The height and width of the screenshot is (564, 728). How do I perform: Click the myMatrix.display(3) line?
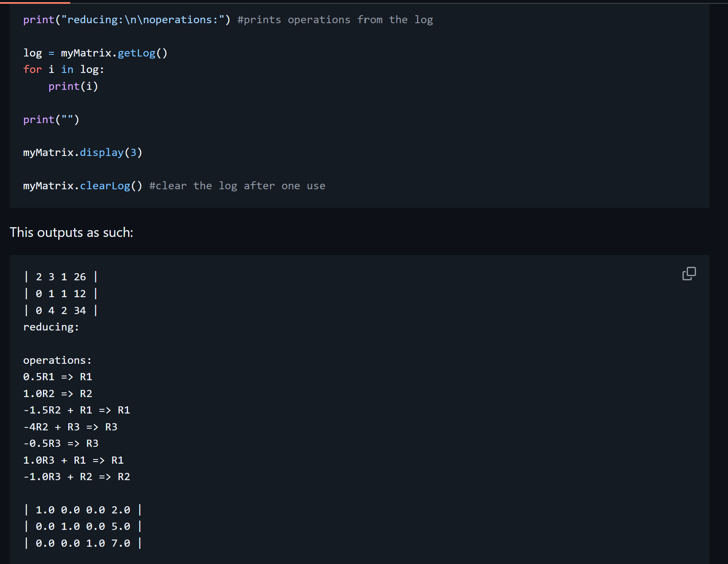point(83,153)
